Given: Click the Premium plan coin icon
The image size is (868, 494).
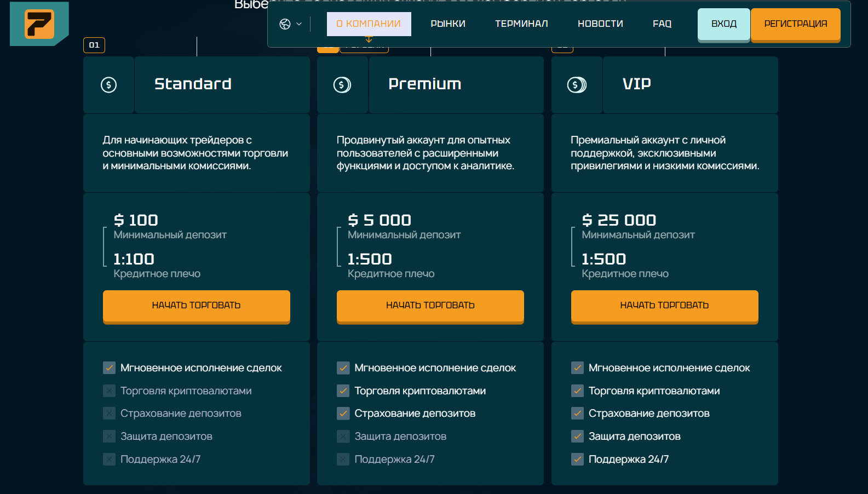Looking at the screenshot, I should (342, 85).
